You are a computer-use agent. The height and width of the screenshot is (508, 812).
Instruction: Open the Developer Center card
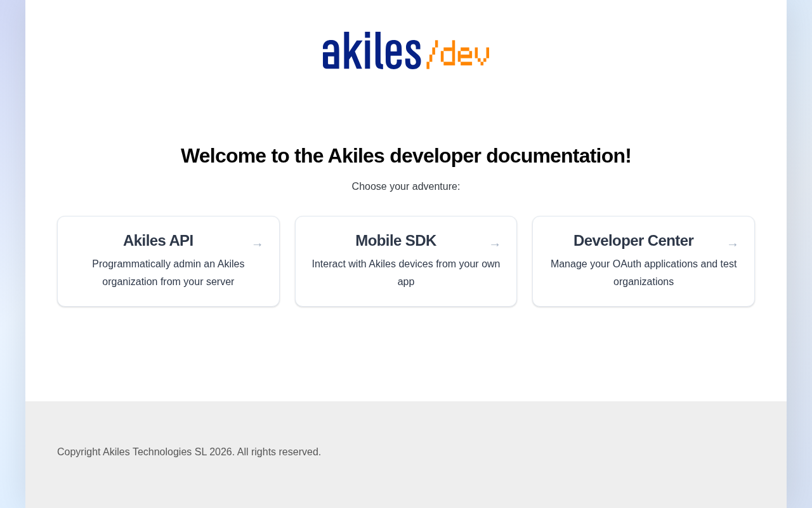(x=643, y=262)
